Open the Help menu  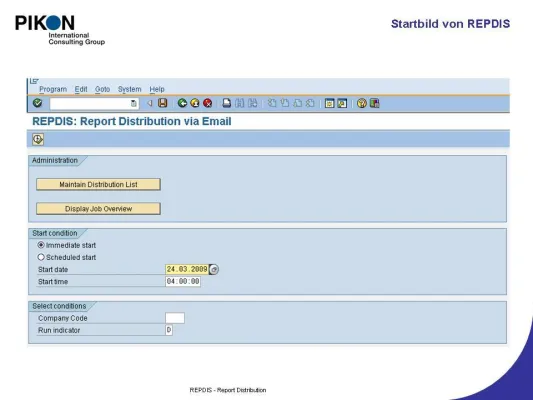click(x=157, y=89)
